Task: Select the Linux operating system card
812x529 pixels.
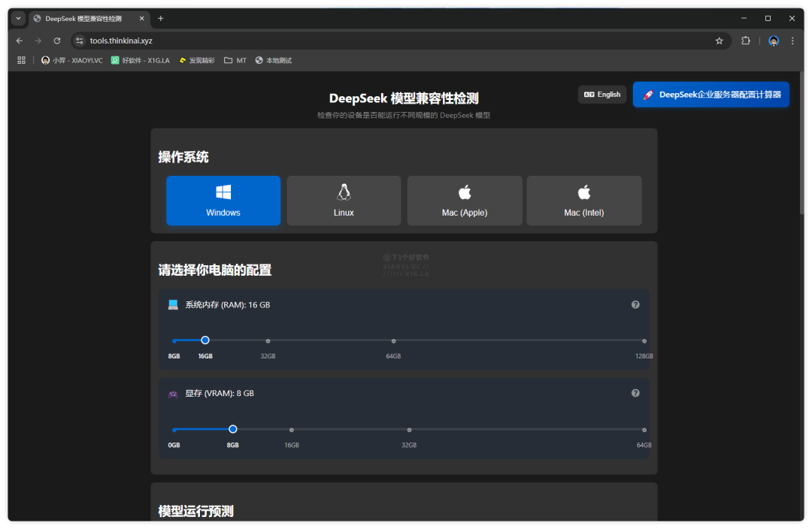Action: [x=344, y=201]
